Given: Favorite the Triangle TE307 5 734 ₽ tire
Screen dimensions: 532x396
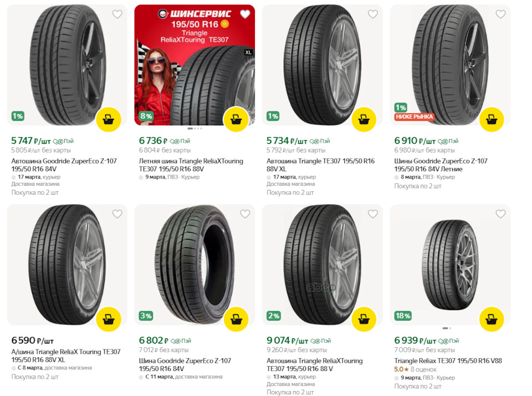Looking at the screenshot, I should (372, 14).
